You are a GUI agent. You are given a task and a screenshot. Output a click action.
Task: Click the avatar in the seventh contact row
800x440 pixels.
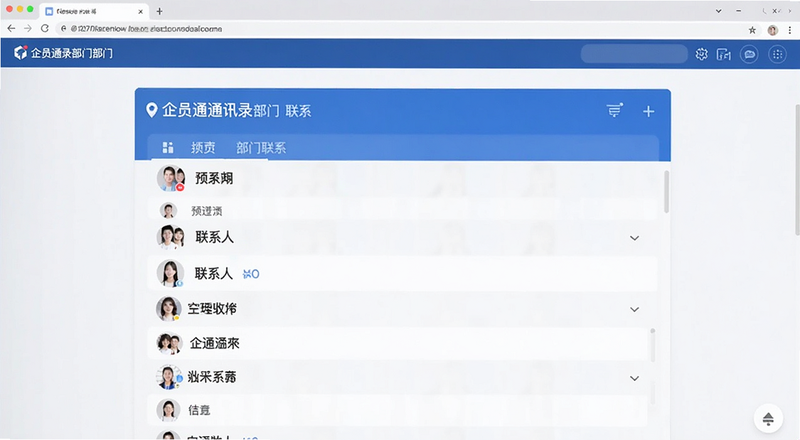(169, 377)
